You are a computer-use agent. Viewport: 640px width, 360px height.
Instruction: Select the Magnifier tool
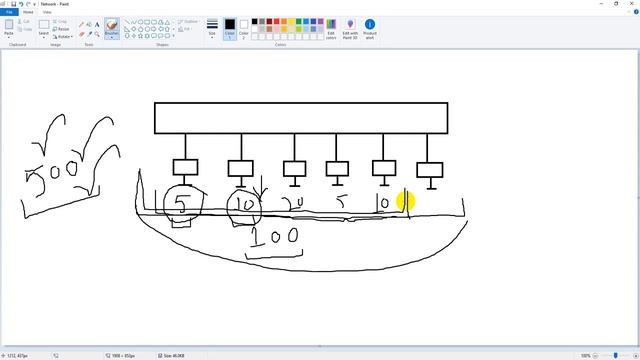[97, 34]
